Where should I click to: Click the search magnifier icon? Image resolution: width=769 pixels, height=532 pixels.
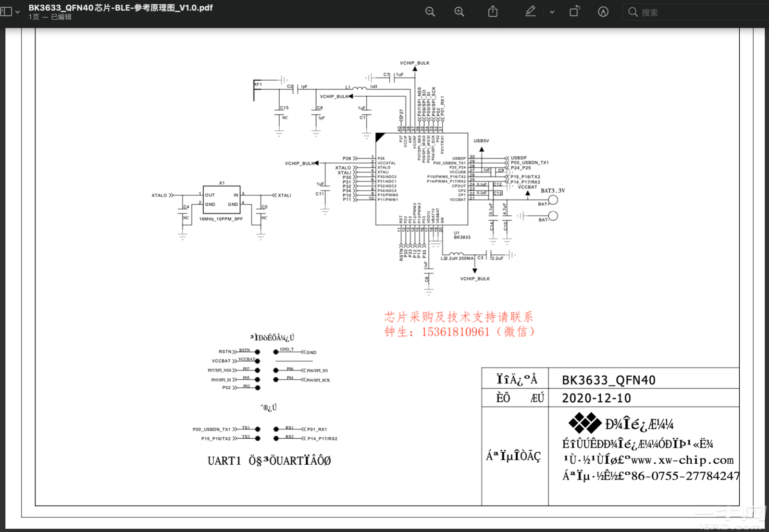(x=633, y=12)
